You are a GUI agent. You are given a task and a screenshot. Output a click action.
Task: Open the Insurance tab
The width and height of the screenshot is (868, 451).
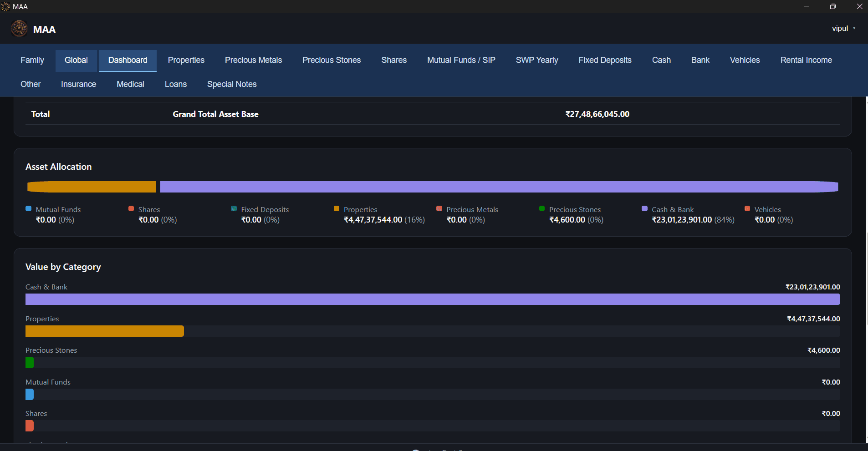click(79, 84)
